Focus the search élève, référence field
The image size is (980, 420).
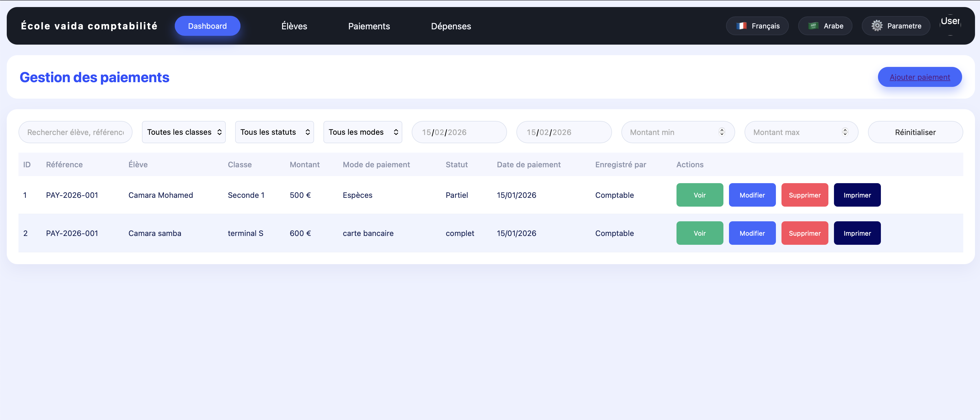point(75,132)
